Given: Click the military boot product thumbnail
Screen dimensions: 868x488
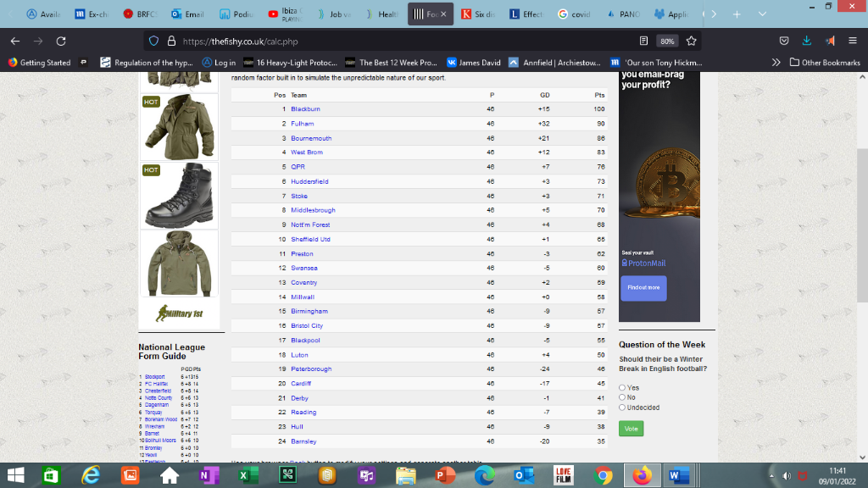Looking at the screenshot, I should [179, 196].
